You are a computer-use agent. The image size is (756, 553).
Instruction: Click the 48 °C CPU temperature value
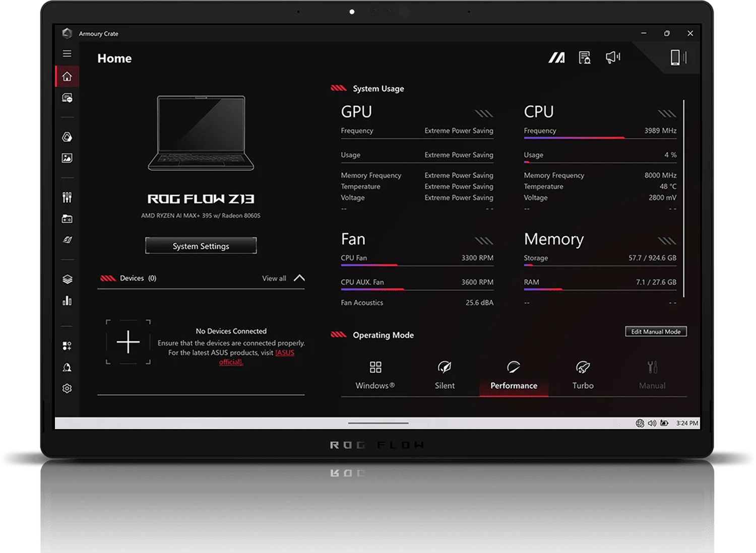[x=668, y=186]
